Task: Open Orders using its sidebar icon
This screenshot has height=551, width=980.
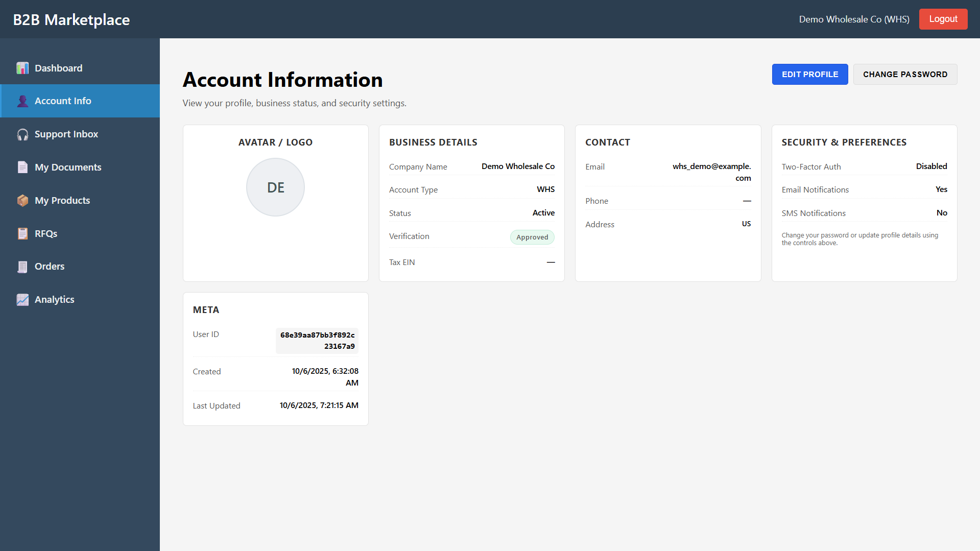Action: [x=22, y=266]
